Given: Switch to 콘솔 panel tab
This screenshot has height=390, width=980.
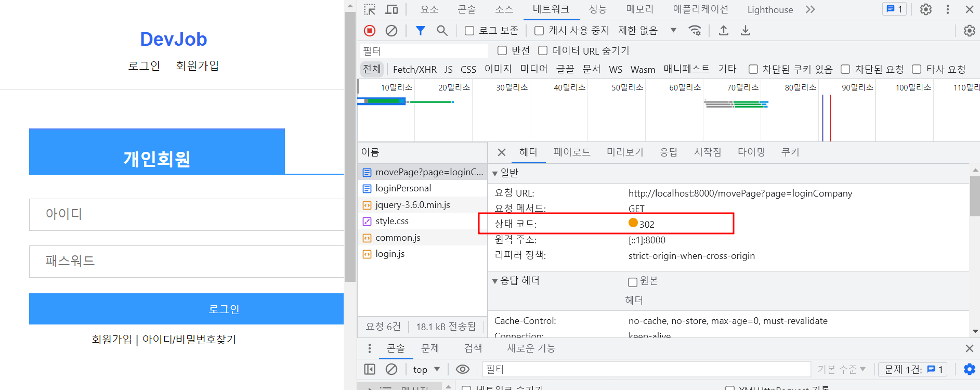Looking at the screenshot, I should pos(467,9).
